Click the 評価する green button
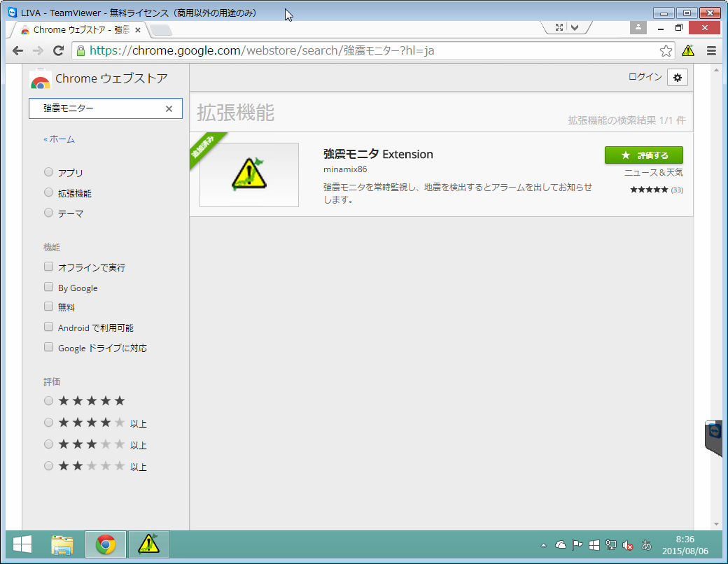728x564 pixels. click(x=643, y=155)
